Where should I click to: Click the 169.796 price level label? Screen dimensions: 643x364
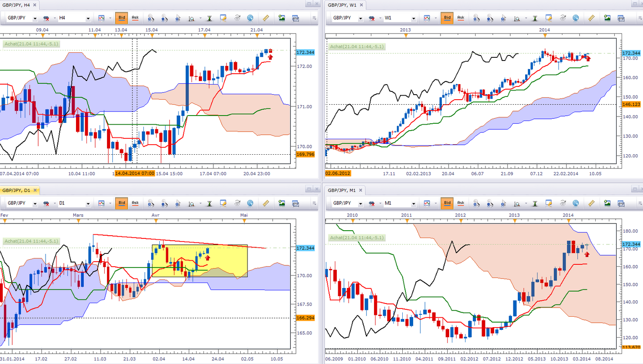(x=306, y=154)
